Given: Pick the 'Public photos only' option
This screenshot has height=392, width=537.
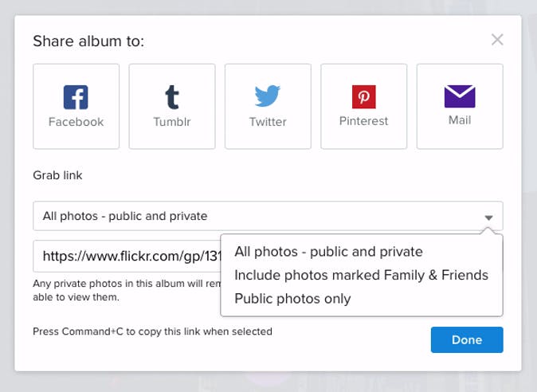Looking at the screenshot, I should point(292,299).
